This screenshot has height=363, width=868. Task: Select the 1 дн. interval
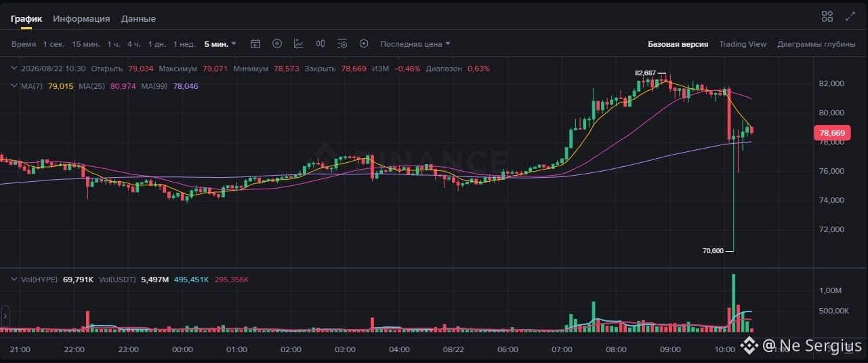click(x=157, y=44)
